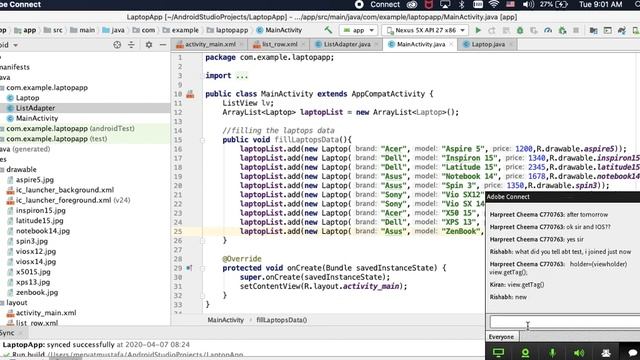
Task: Click MainActivity in navigation breadcrumb bar
Action: 280,30
